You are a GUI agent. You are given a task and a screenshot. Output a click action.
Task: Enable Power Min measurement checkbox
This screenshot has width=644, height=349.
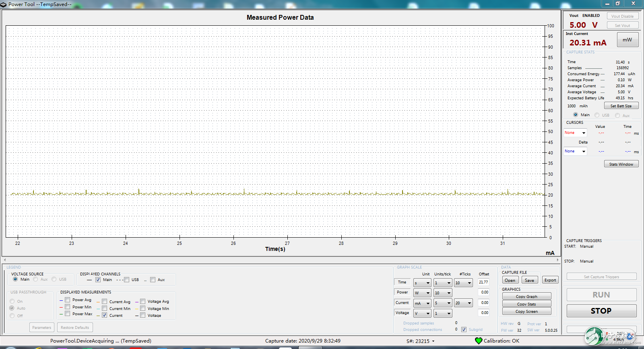pos(68,307)
